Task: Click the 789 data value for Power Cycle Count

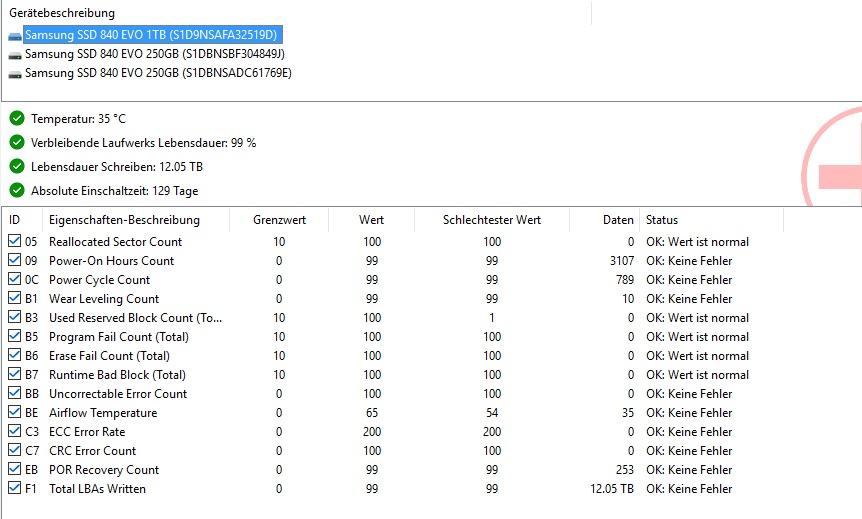Action: 625,280
